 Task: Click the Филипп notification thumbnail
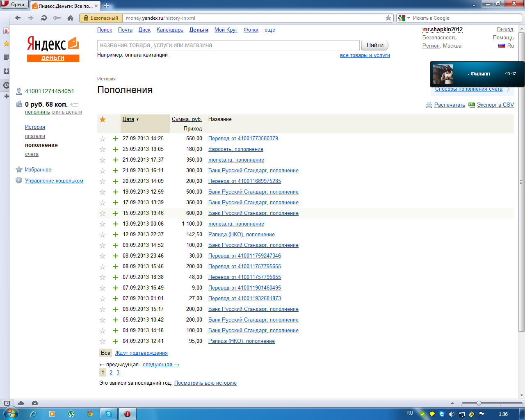[443, 74]
